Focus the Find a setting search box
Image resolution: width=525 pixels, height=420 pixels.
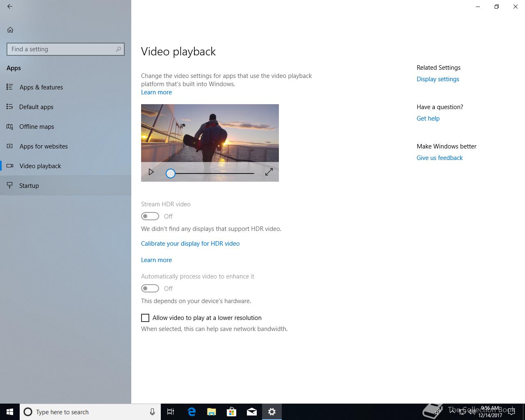[x=66, y=49]
